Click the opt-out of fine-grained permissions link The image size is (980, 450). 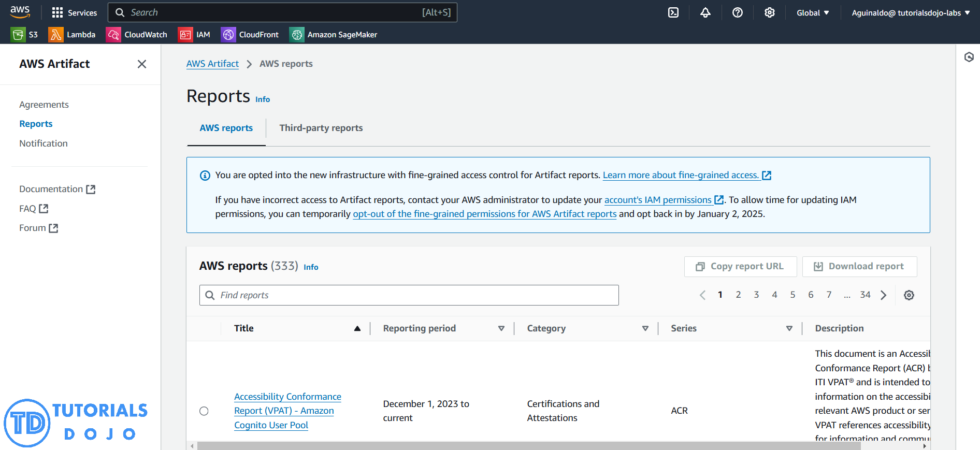[x=485, y=214]
